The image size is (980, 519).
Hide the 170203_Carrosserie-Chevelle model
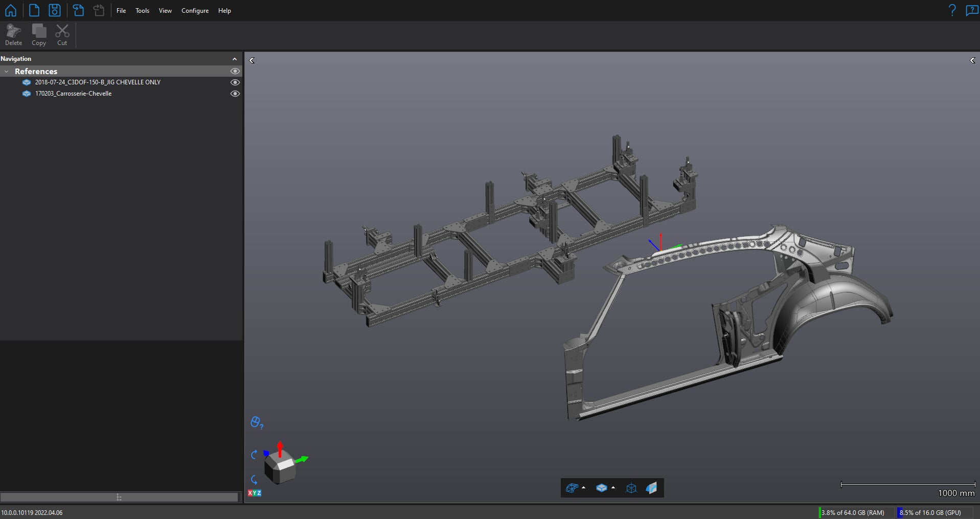(x=235, y=94)
